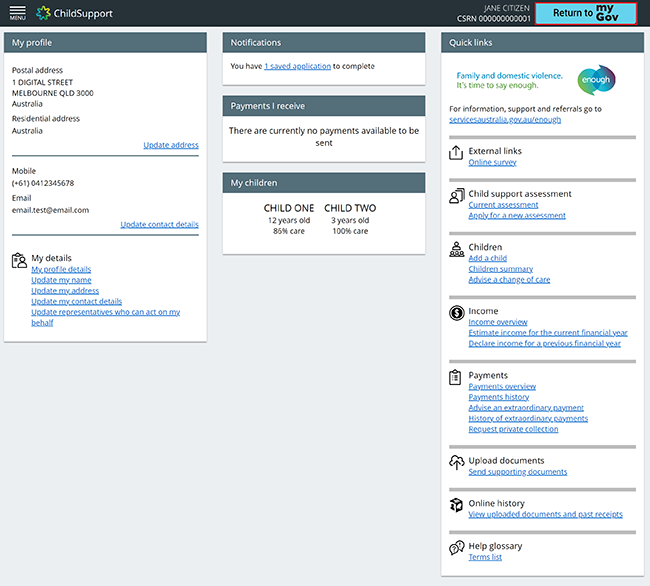650x586 pixels.
Task: Open the Online survey link
Action: point(492,162)
